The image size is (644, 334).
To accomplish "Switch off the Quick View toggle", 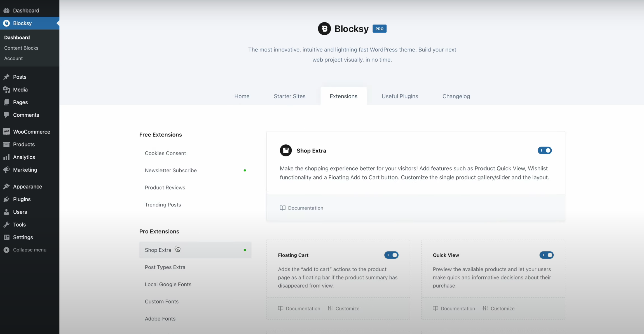I will 546,255.
